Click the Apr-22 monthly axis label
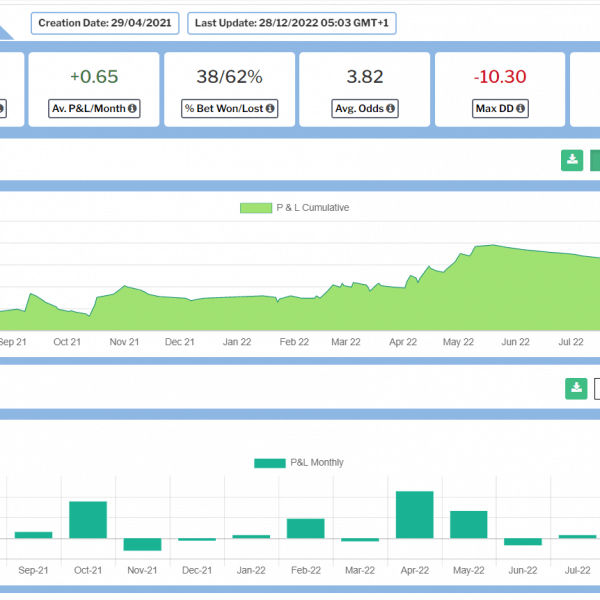The height and width of the screenshot is (600, 600). pyautogui.click(x=415, y=570)
